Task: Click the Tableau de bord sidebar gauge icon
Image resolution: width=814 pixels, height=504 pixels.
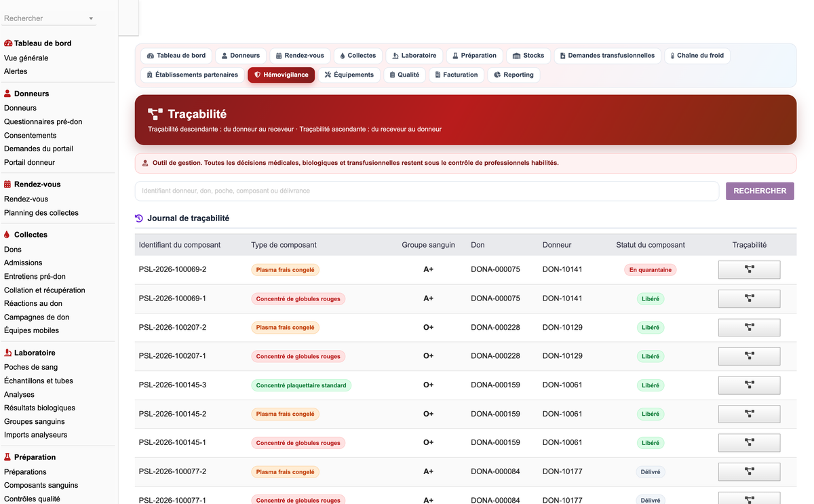Action: coord(8,43)
